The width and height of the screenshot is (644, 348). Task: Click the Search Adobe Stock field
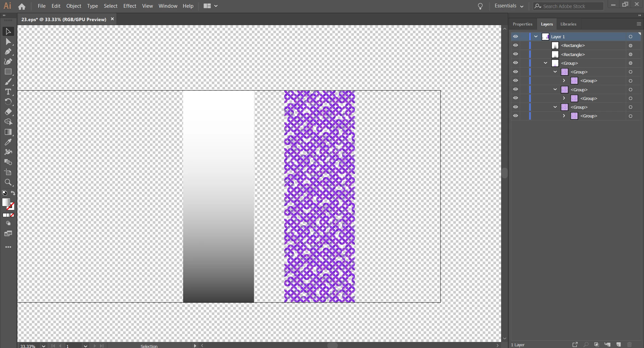[x=568, y=6]
